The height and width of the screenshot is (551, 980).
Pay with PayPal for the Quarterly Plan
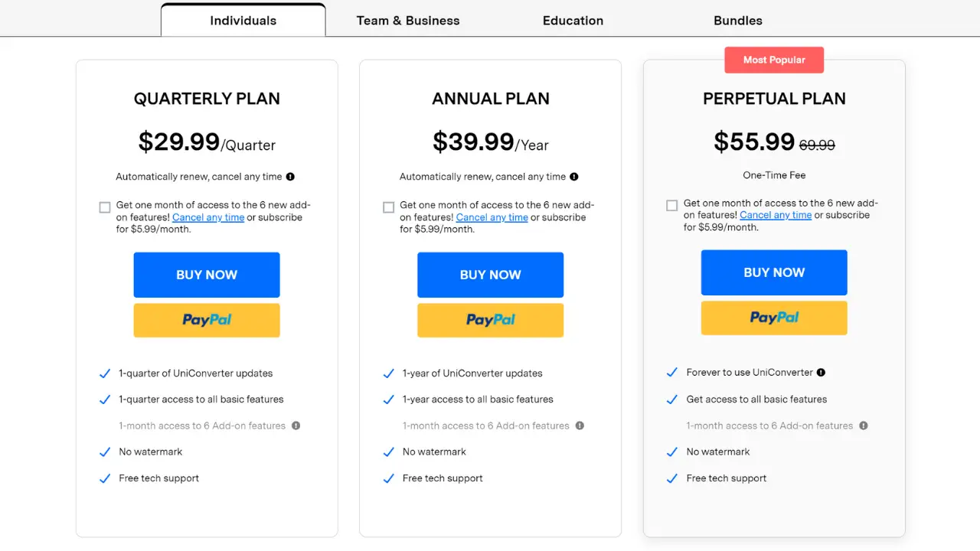click(x=207, y=320)
